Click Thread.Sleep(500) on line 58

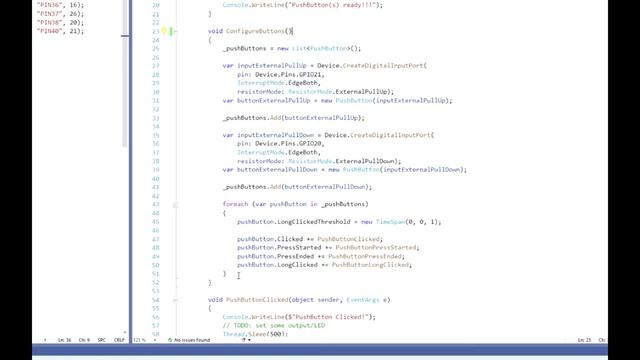[255, 334]
